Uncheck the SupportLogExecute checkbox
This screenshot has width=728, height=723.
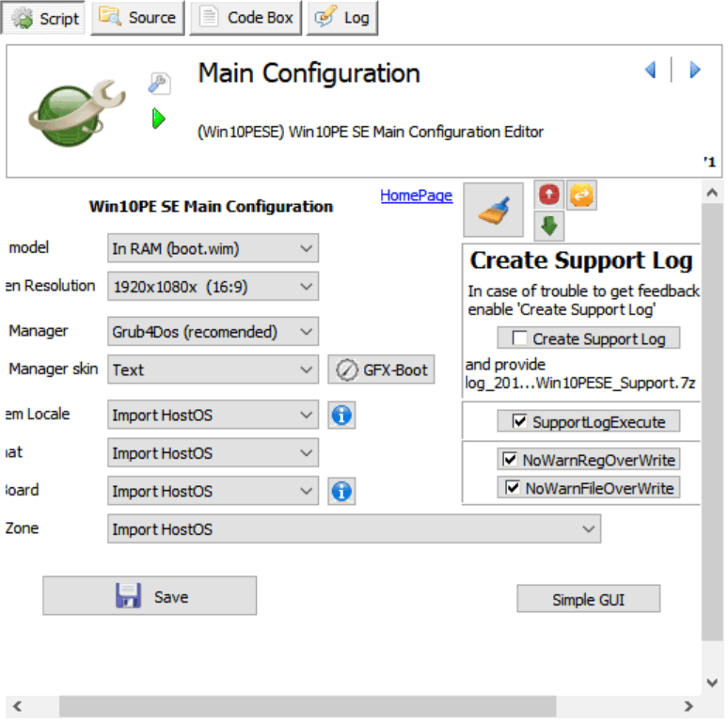pyautogui.click(x=519, y=422)
